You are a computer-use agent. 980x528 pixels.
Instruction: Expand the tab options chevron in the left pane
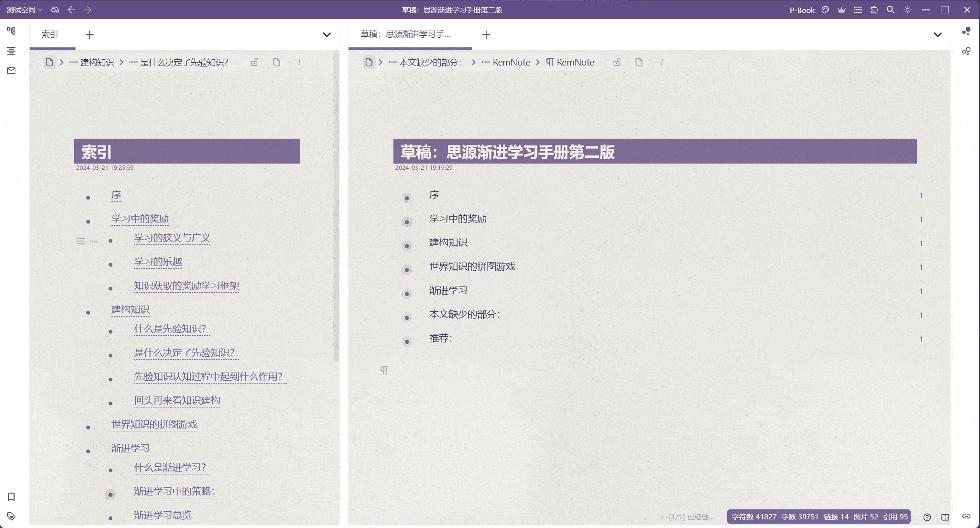point(327,35)
